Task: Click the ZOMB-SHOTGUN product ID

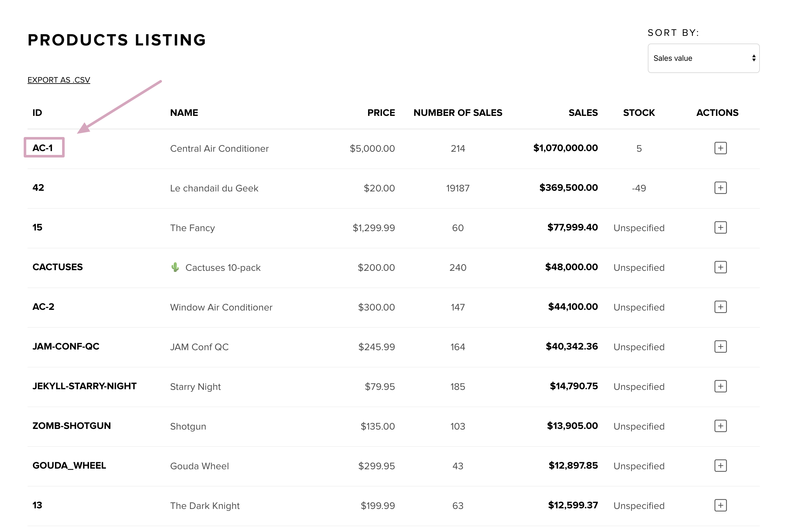Action: tap(72, 425)
